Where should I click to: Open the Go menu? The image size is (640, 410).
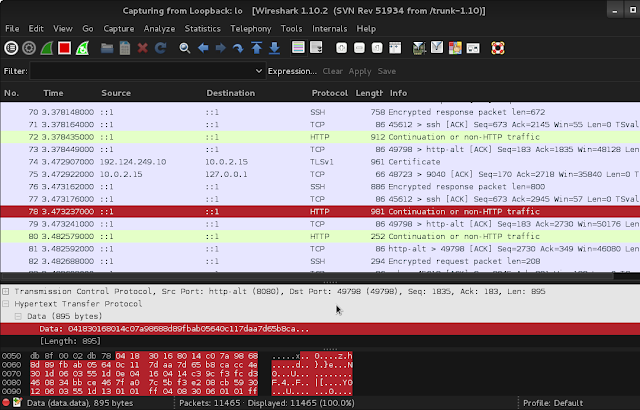88,29
